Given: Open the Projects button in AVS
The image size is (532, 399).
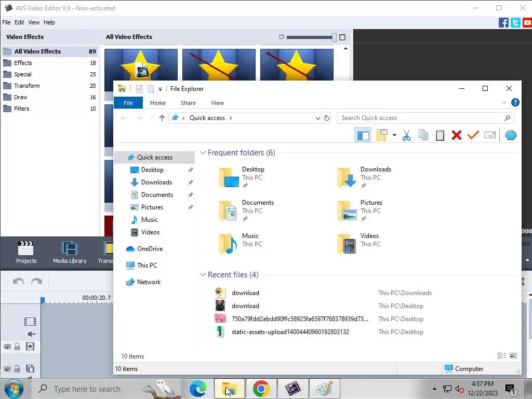Looking at the screenshot, I should click(26, 252).
